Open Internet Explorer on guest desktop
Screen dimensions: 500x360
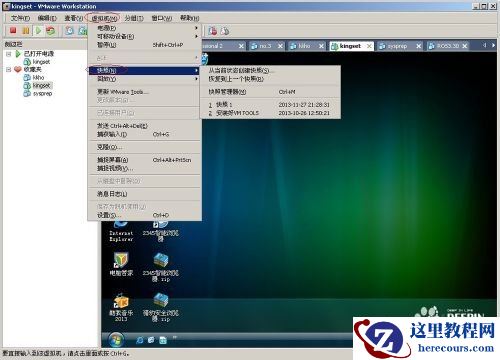[121, 230]
